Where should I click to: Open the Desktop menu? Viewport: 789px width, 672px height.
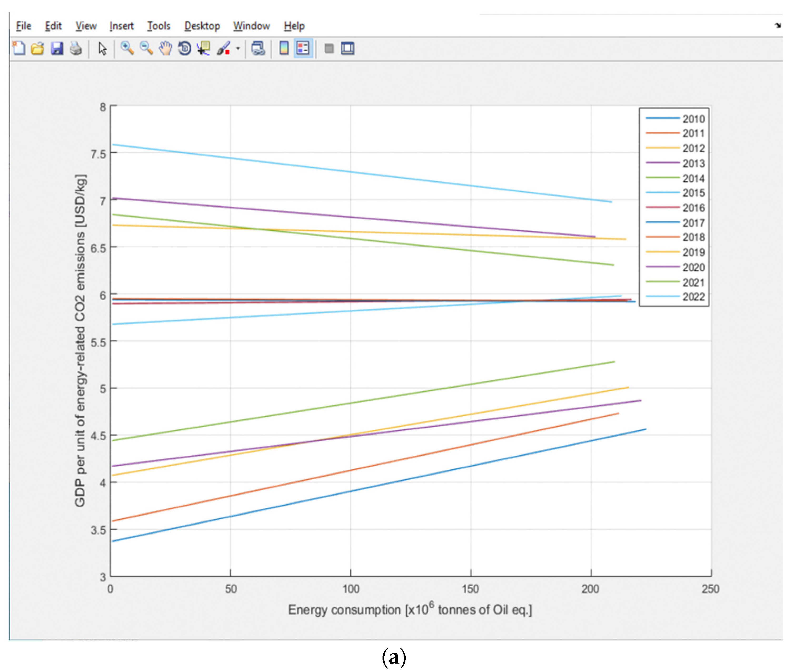click(x=202, y=26)
